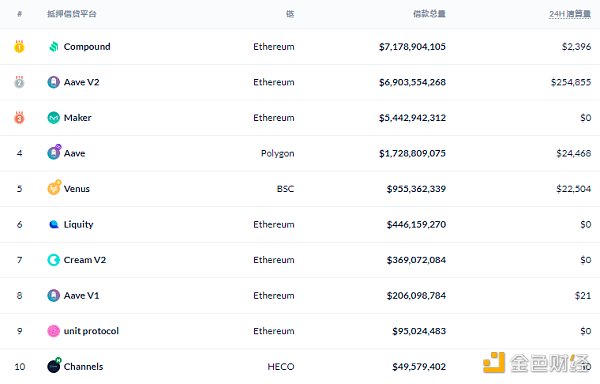Click Compound's $7,178,904,105 borrow total

(412, 47)
